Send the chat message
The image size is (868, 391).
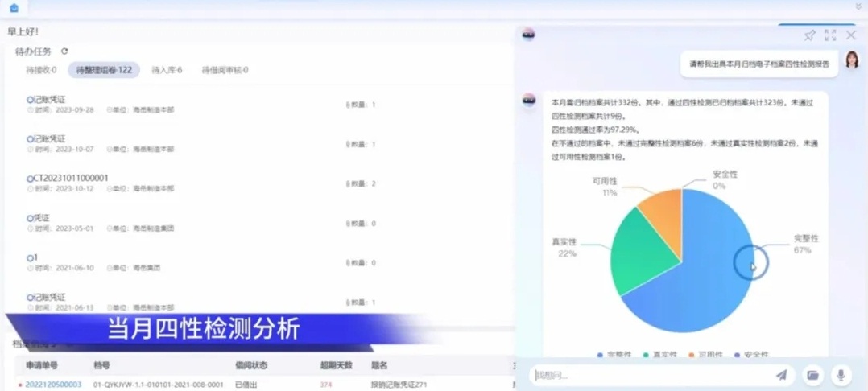coord(781,375)
